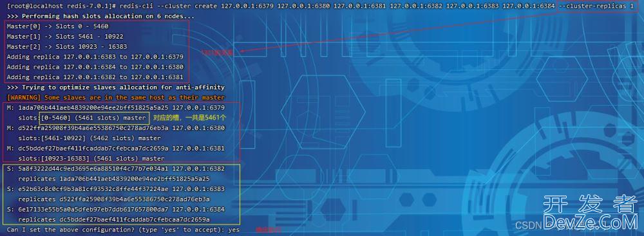Click the "replicates d522ffa25908f39b..." line
644x236 pixels.
point(114,199)
